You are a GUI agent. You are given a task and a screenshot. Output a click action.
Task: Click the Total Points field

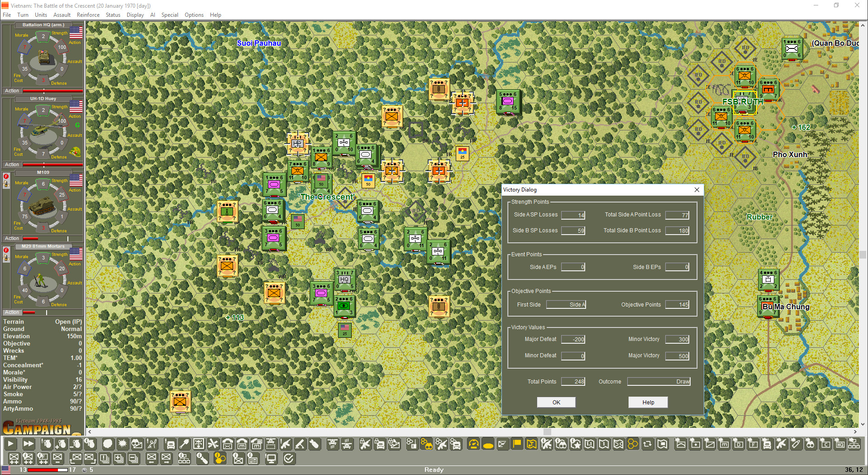pyautogui.click(x=573, y=382)
